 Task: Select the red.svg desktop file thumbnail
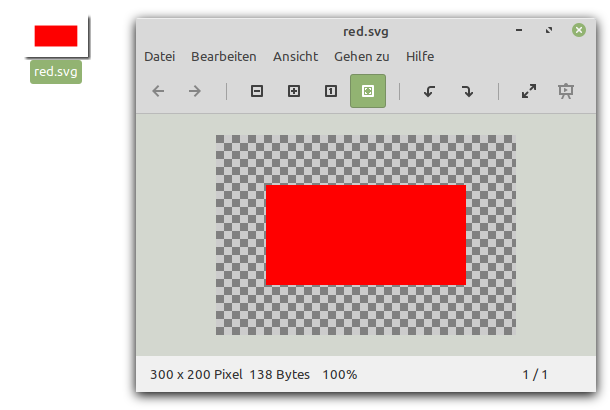click(56, 36)
